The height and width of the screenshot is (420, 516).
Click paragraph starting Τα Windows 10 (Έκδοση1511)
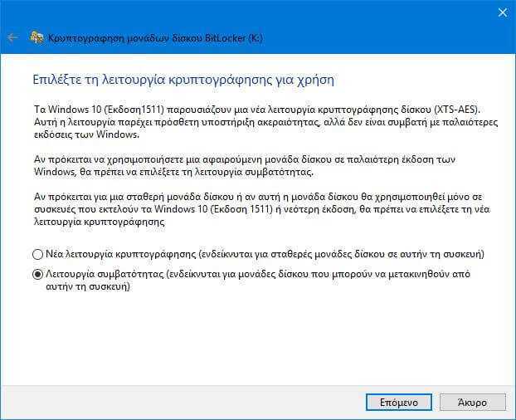[266, 122]
